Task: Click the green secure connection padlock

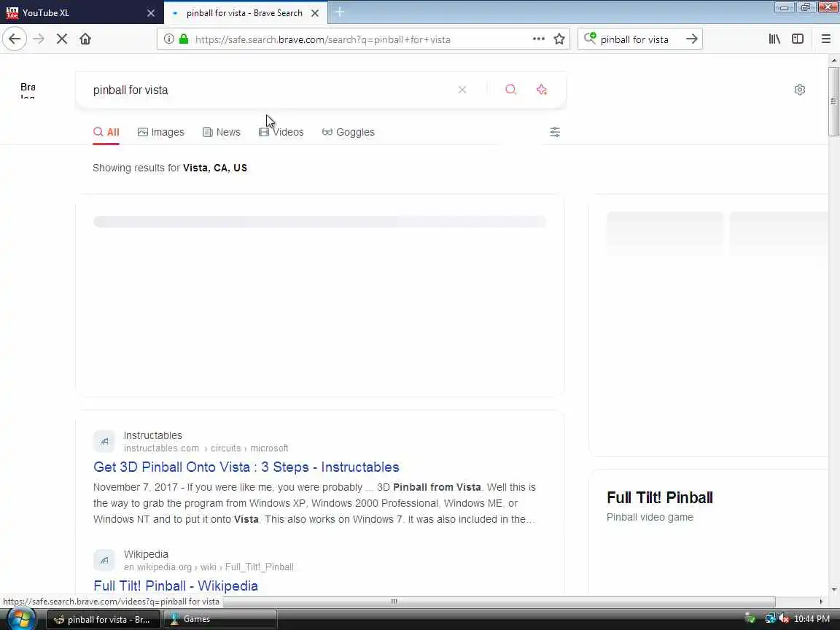Action: pos(184,39)
